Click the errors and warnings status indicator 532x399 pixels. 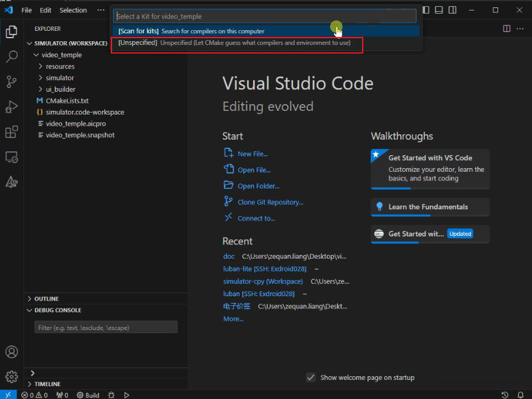click(34, 395)
